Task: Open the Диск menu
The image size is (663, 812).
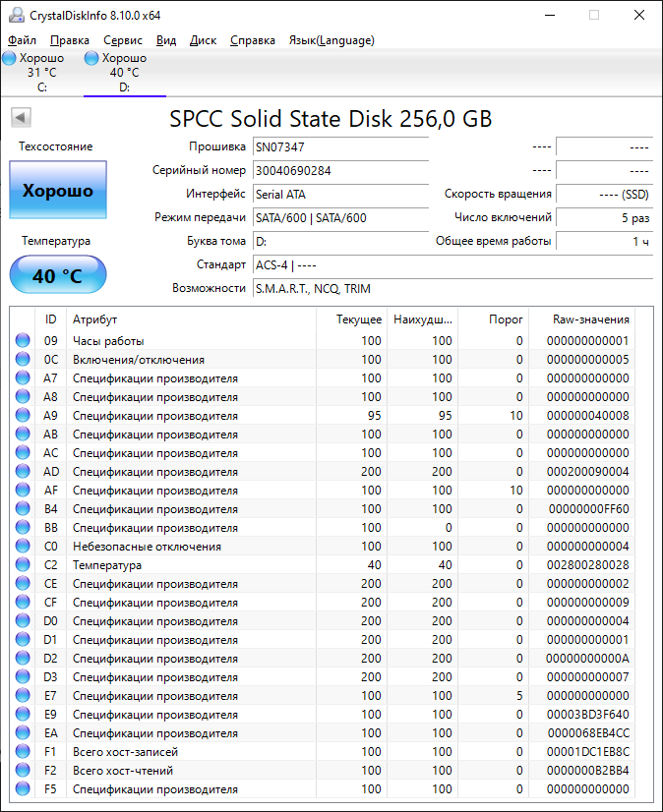Action: coord(203,40)
